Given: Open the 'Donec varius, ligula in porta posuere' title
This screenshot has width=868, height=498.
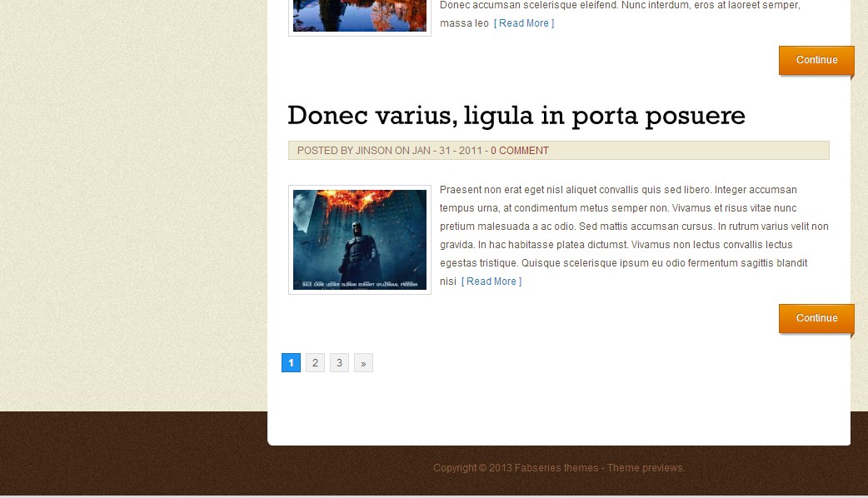Looking at the screenshot, I should (x=516, y=116).
